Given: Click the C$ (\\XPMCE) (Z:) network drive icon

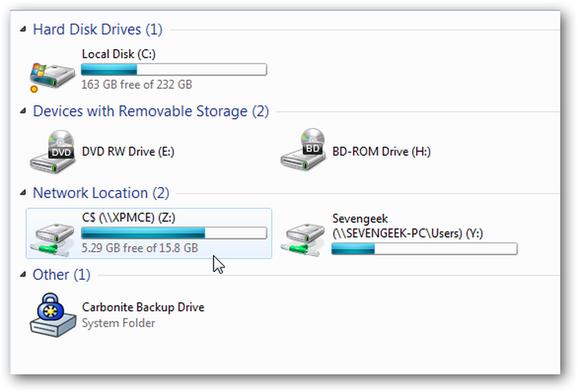Looking at the screenshot, I should (52, 239).
